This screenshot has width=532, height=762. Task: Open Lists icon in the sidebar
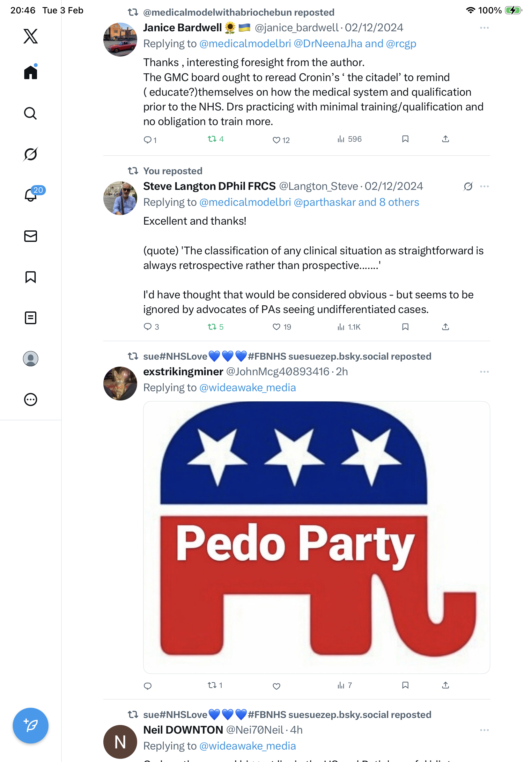pos(31,317)
